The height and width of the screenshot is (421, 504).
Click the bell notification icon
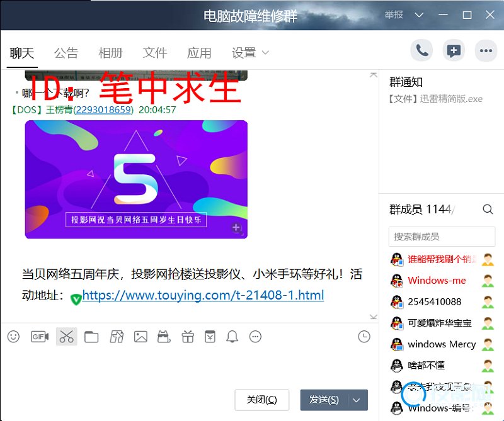[x=232, y=337]
